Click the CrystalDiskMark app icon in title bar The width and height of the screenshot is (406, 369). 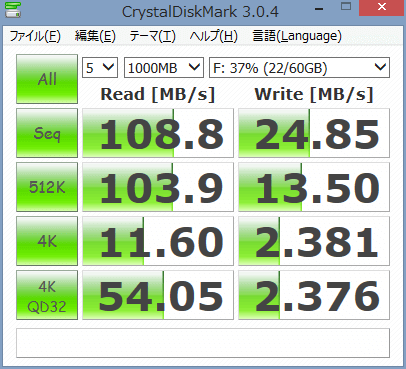[x=13, y=10]
